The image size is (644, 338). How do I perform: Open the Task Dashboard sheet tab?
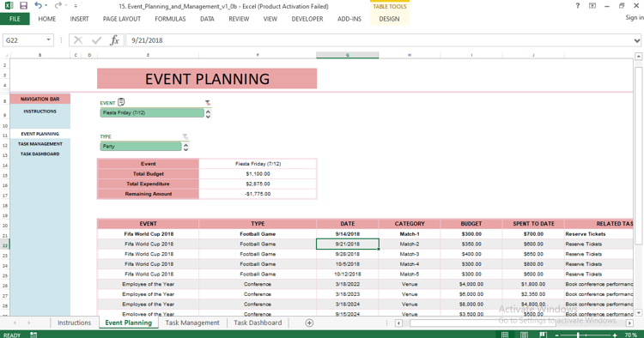[x=258, y=323]
